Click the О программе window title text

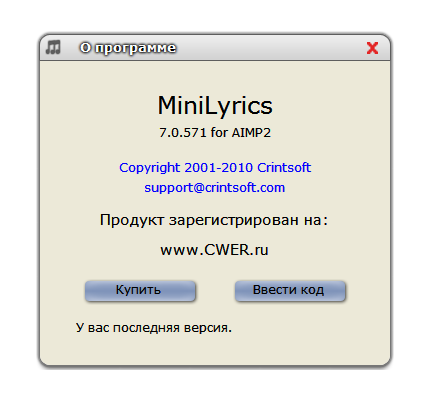(128, 48)
